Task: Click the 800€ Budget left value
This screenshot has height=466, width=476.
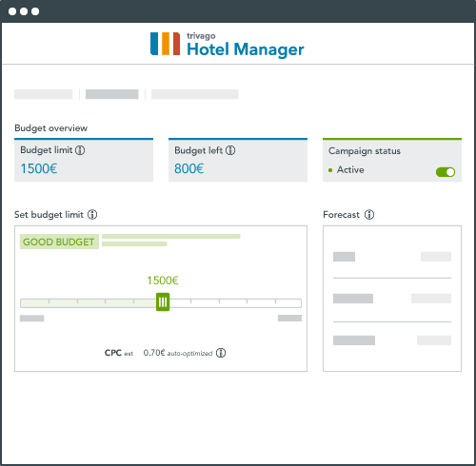Action: pos(189,168)
